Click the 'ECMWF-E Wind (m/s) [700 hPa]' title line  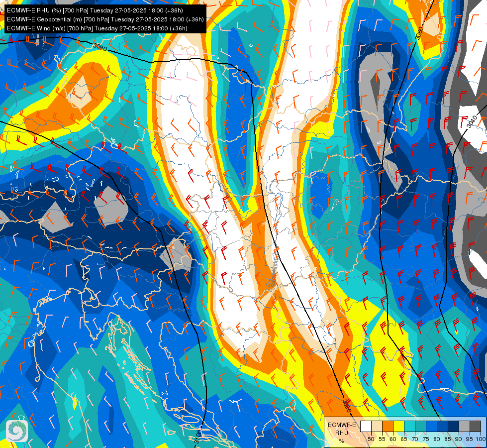click(x=97, y=28)
